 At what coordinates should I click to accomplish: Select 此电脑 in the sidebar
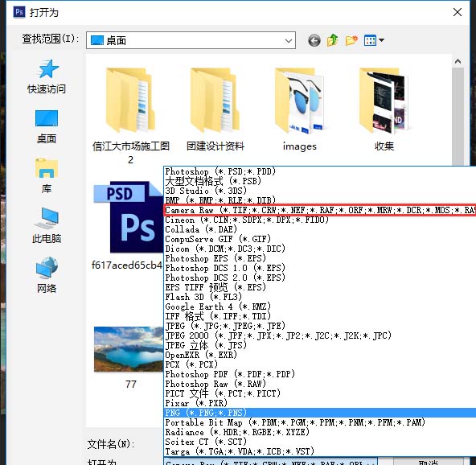pos(47,225)
